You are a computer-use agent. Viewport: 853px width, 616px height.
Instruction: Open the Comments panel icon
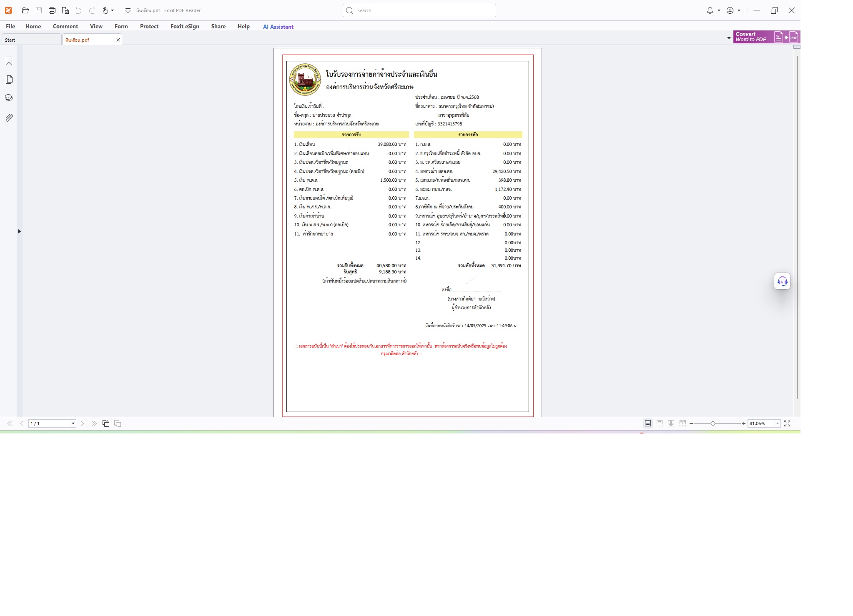[x=9, y=98]
